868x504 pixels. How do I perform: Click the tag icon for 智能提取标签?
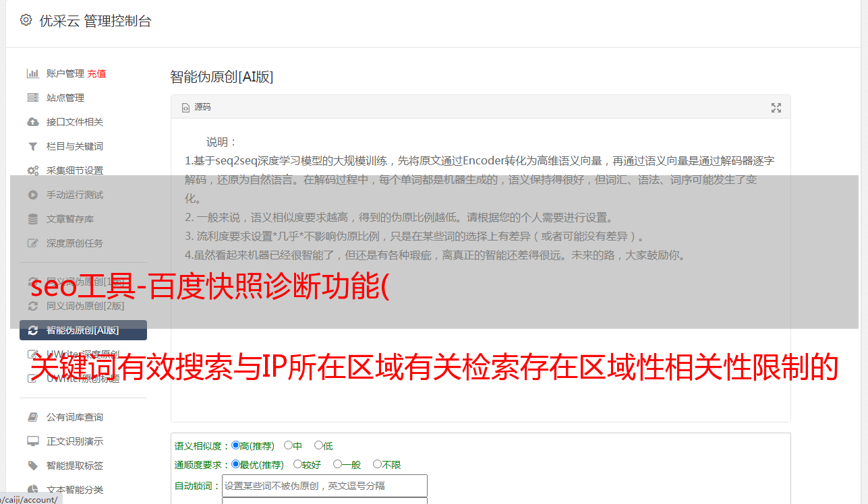pos(32,466)
